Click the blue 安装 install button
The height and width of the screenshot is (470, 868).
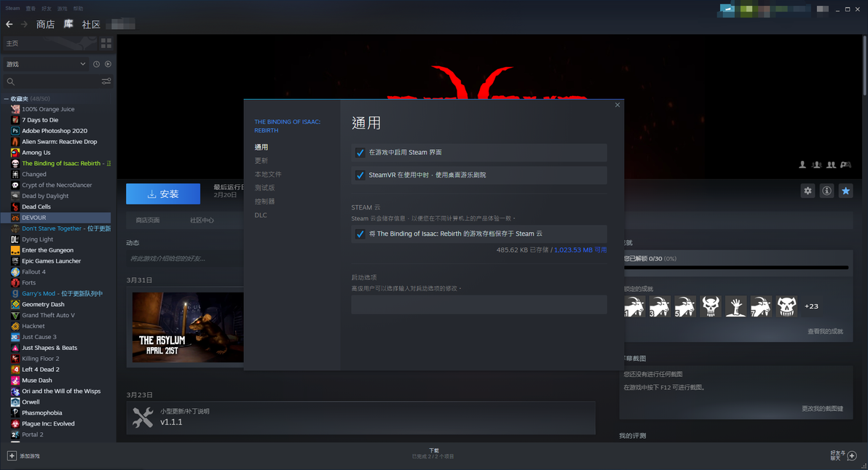(163, 194)
